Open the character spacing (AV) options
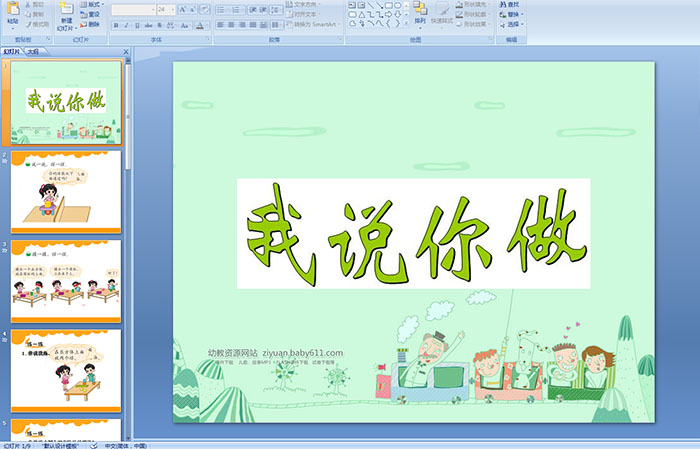Screen dimensions: 700x449 [171, 25]
